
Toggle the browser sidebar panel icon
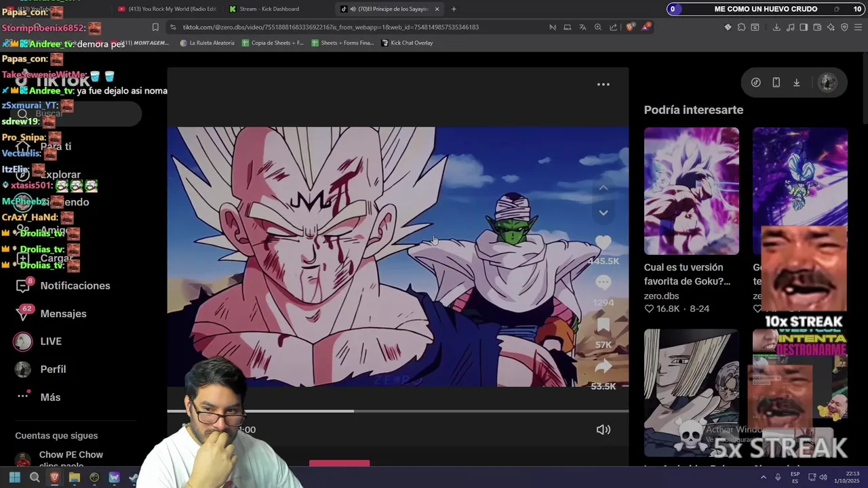point(804,27)
